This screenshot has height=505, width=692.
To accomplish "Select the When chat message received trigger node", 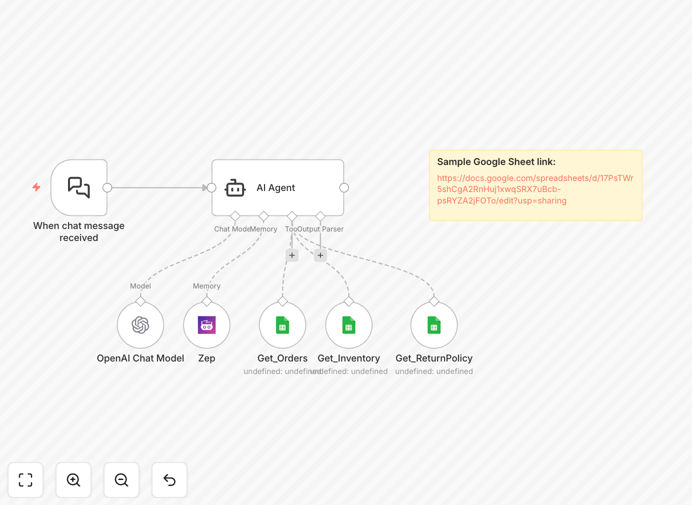I will pos(79,188).
